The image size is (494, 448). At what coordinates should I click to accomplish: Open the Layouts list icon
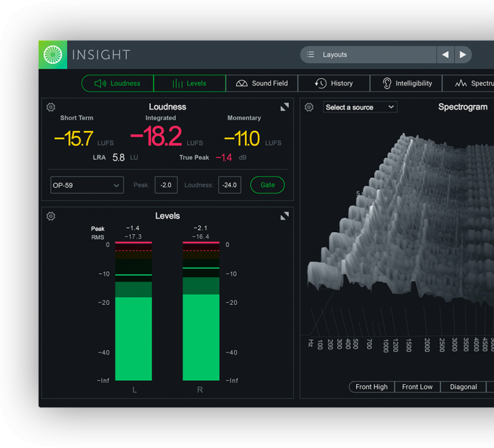(x=310, y=54)
